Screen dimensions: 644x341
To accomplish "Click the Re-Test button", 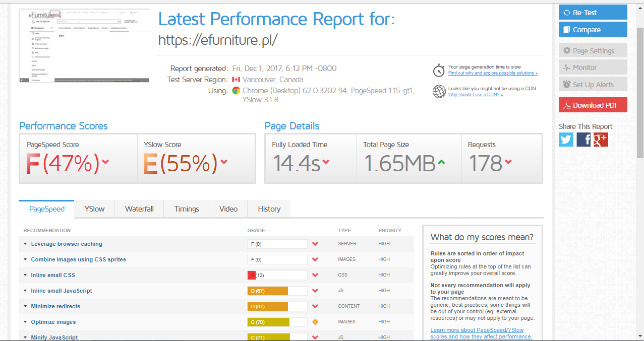I will pos(593,13).
